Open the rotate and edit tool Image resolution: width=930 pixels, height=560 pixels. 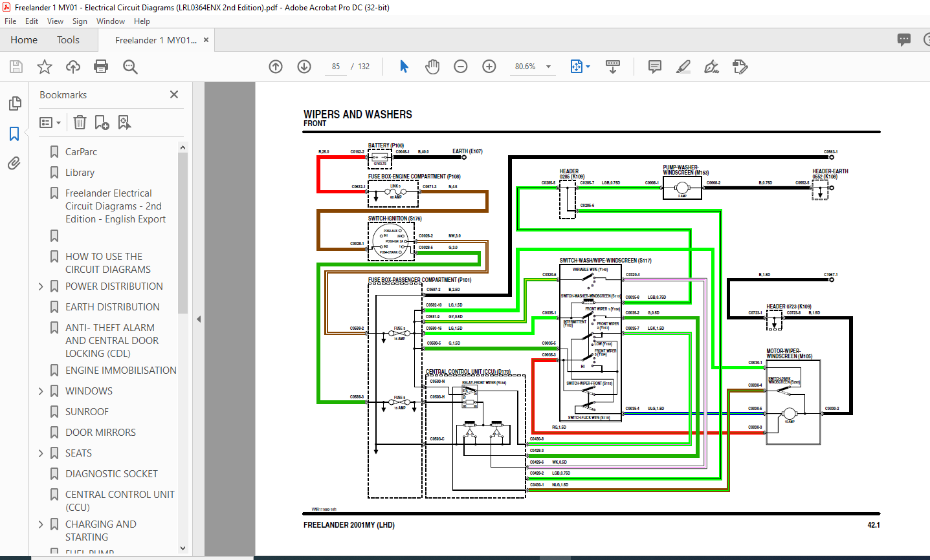point(740,67)
